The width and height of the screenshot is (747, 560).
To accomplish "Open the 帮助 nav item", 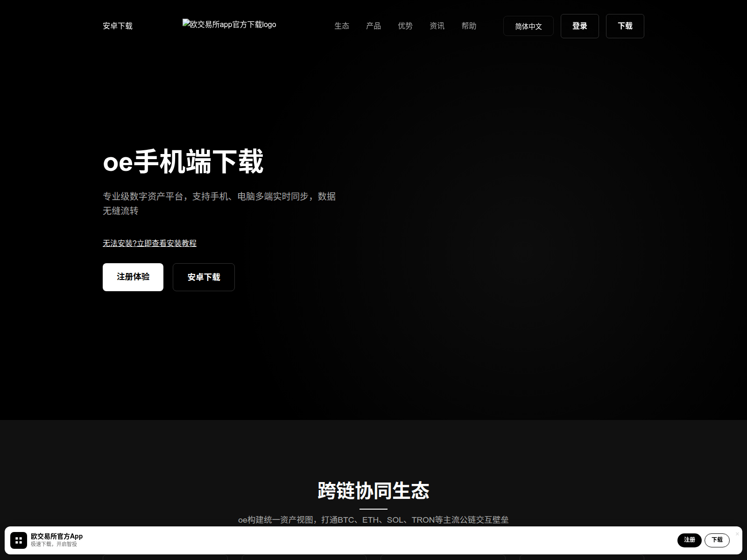I will tap(469, 26).
